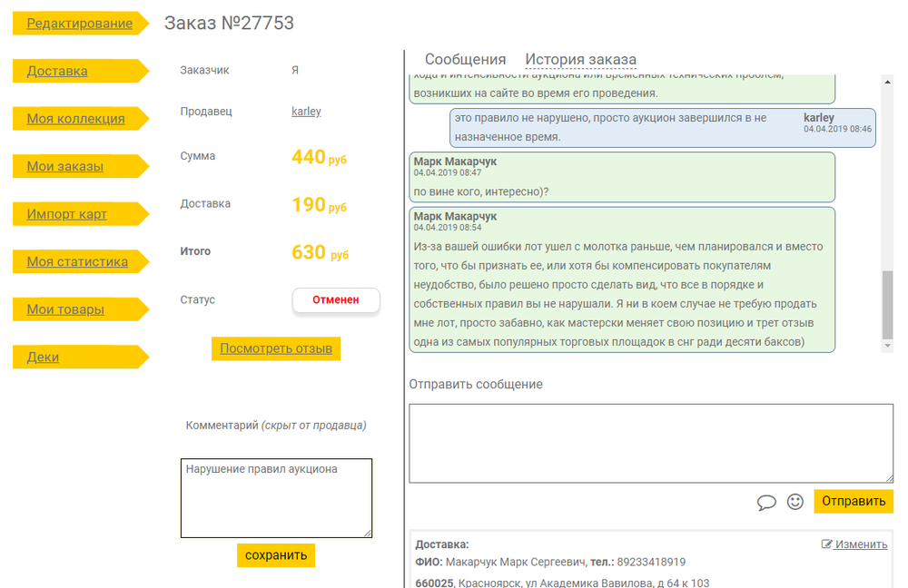Open the Деки sidebar item

click(x=43, y=357)
